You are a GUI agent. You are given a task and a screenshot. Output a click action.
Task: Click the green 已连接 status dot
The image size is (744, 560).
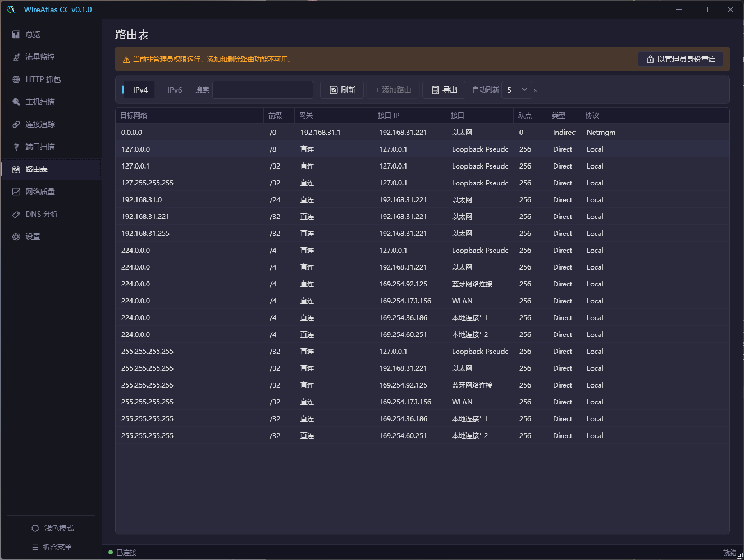(111, 552)
